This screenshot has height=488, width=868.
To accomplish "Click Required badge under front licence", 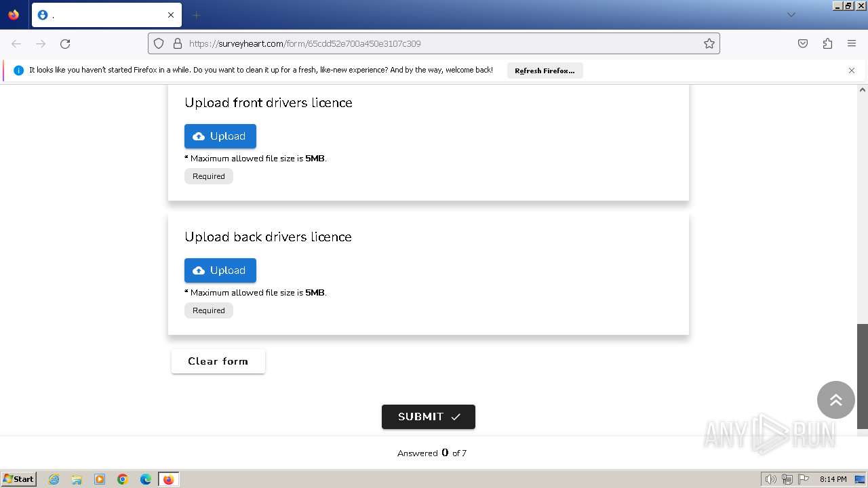I will (x=209, y=176).
